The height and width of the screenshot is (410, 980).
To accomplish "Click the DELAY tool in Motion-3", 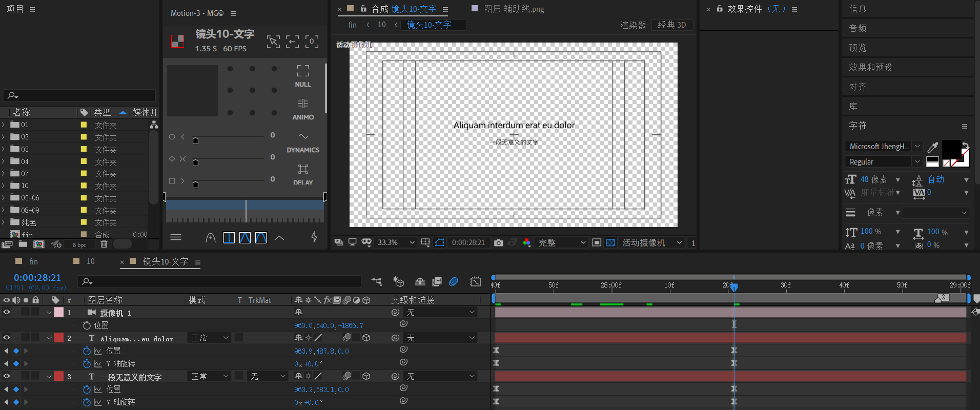I will point(303,174).
